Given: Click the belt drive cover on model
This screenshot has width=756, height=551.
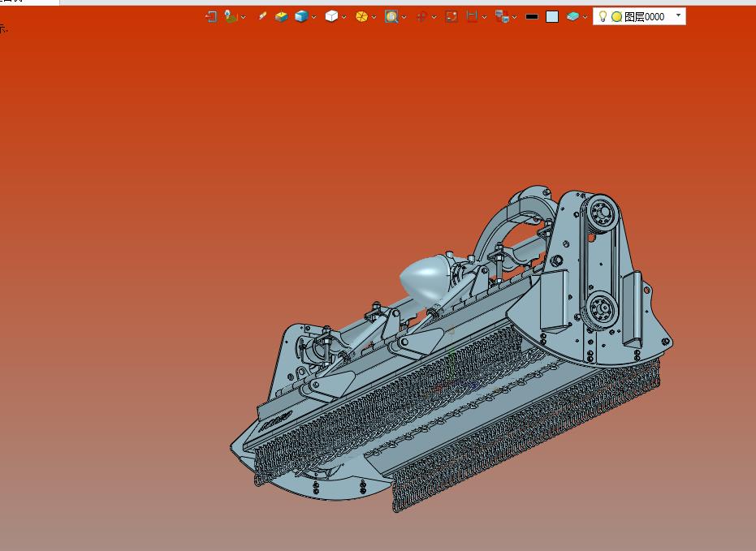Looking at the screenshot, I should (x=601, y=262).
